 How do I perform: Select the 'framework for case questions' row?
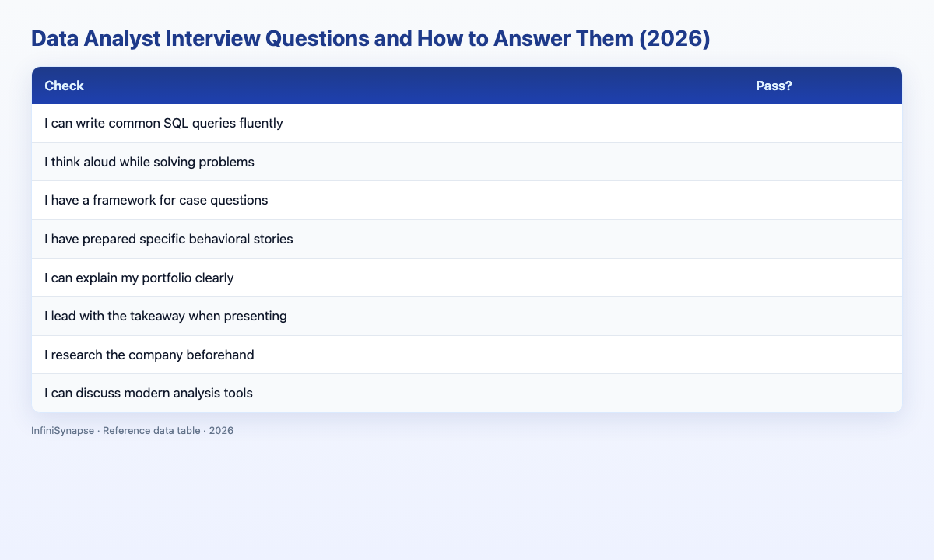point(467,201)
